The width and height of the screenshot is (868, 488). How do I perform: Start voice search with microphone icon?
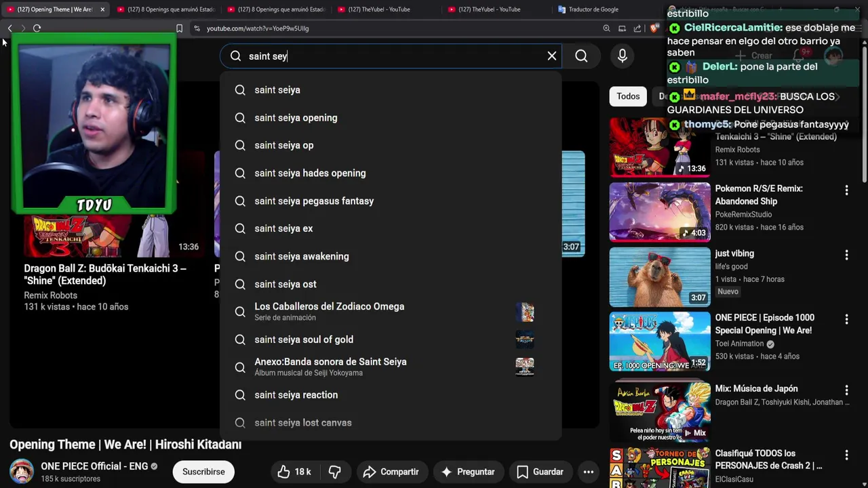point(623,56)
